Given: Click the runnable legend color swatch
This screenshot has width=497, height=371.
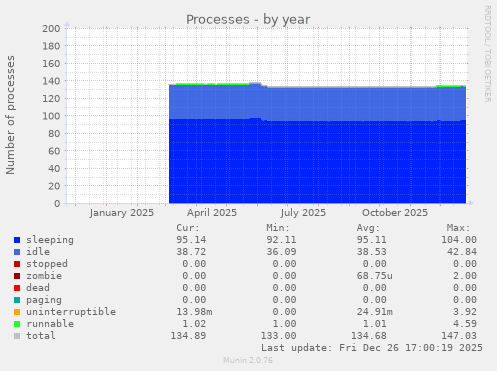Looking at the screenshot, I should coord(17,324).
